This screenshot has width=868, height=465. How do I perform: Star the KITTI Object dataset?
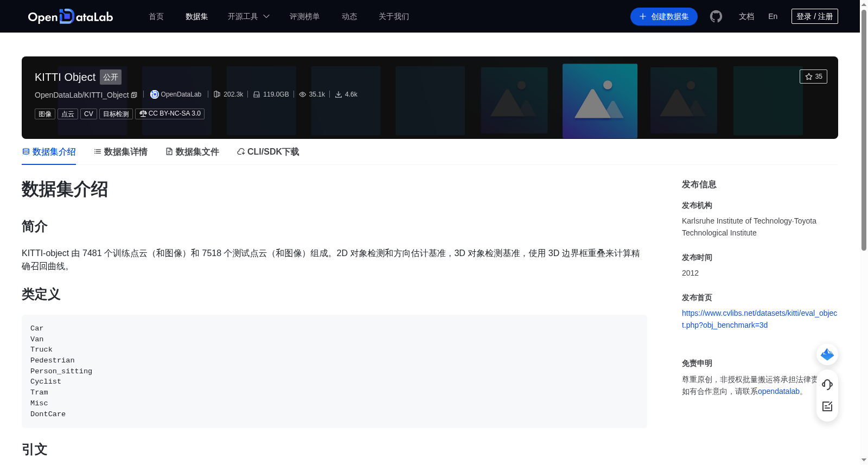click(813, 77)
